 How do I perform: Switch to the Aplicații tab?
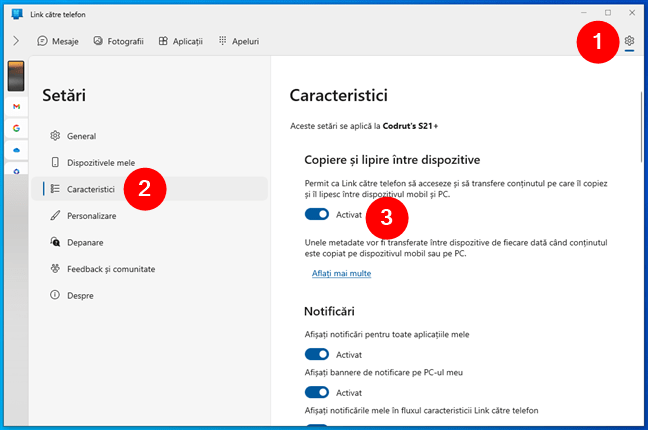click(181, 41)
